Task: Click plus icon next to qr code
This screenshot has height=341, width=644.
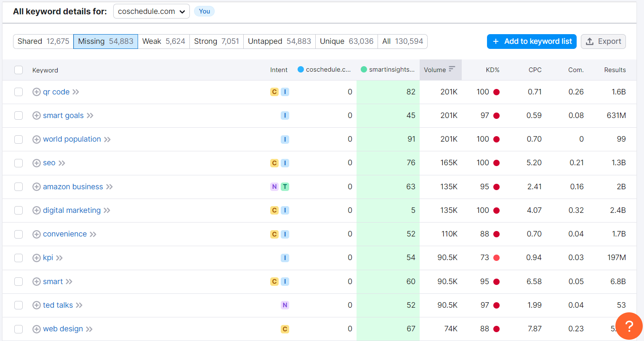Action: (37, 92)
